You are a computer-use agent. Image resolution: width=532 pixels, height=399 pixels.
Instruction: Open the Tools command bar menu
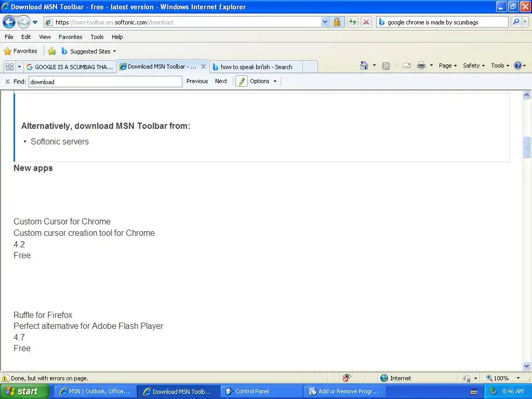tap(500, 65)
